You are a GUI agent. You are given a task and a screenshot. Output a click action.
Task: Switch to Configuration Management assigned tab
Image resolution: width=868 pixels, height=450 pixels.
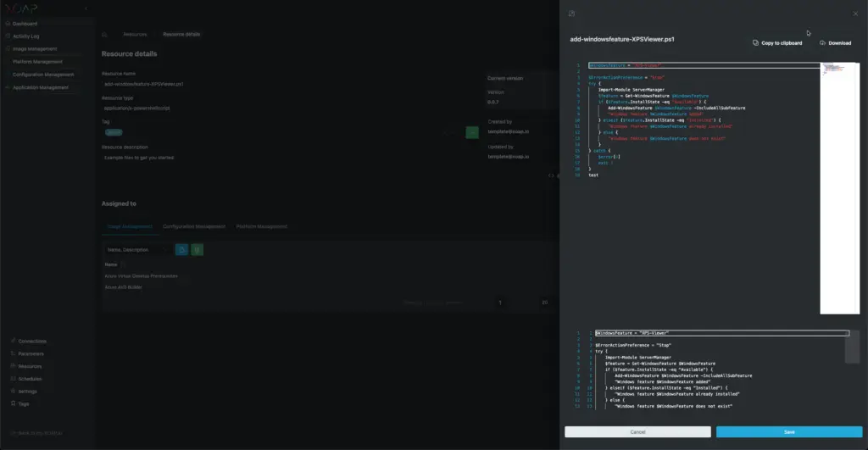(x=194, y=226)
